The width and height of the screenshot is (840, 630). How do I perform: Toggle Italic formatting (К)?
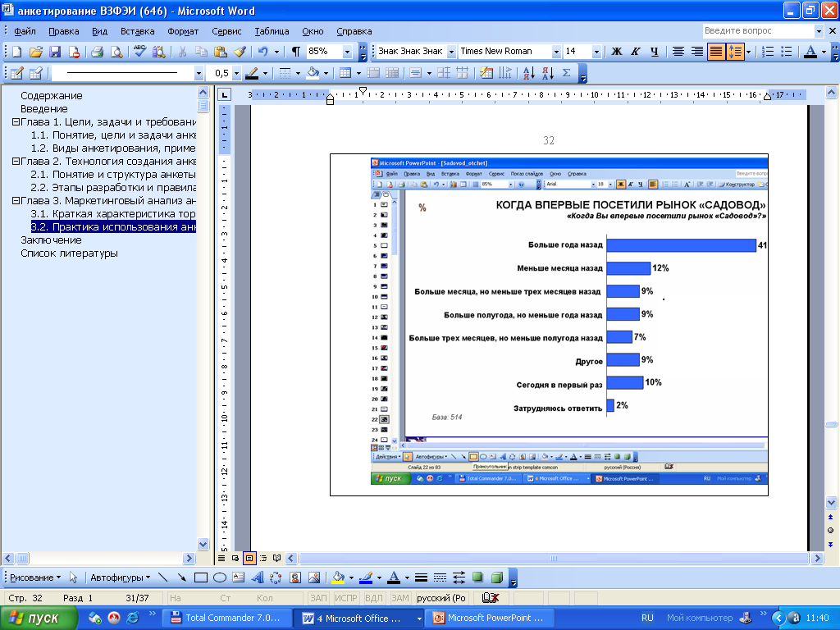click(636, 52)
